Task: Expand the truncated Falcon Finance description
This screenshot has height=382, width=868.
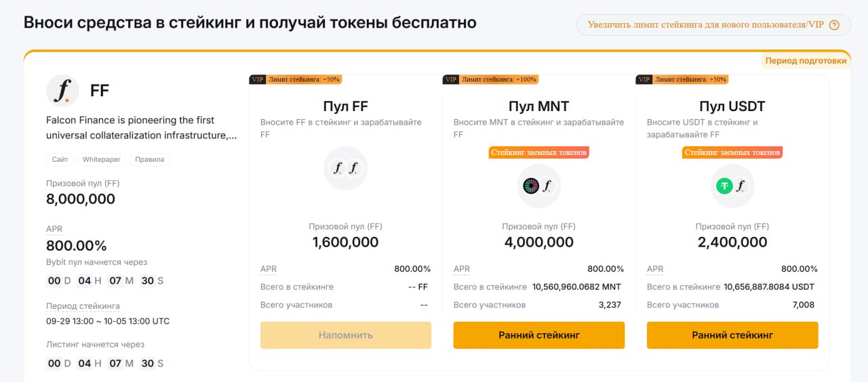Action: [141, 135]
